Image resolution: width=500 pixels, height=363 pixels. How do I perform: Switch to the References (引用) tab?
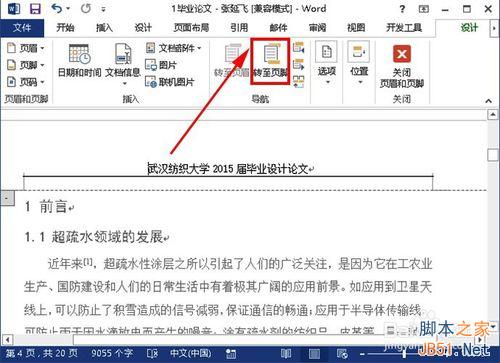pos(239,28)
